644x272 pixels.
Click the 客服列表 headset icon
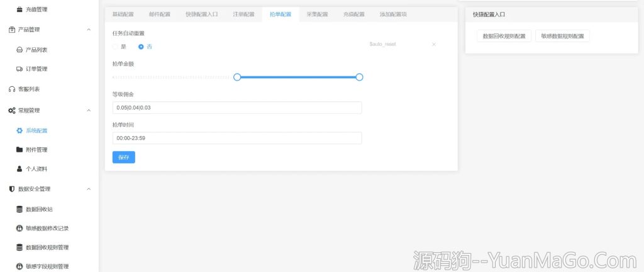pyautogui.click(x=12, y=89)
